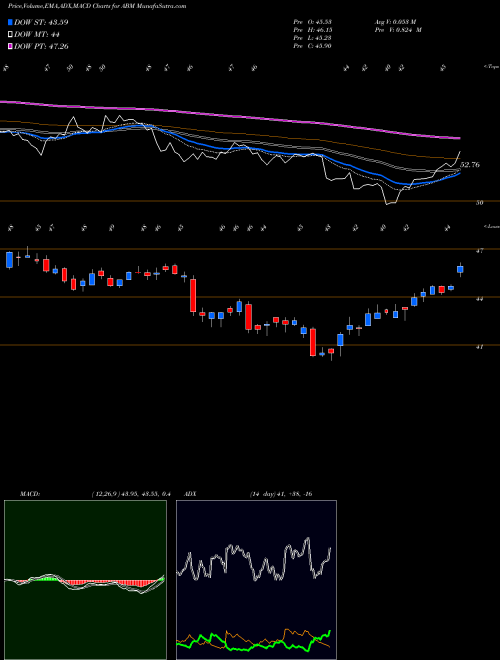Click inside the green MACD chart panel
500x660 pixels.
click(x=85, y=580)
